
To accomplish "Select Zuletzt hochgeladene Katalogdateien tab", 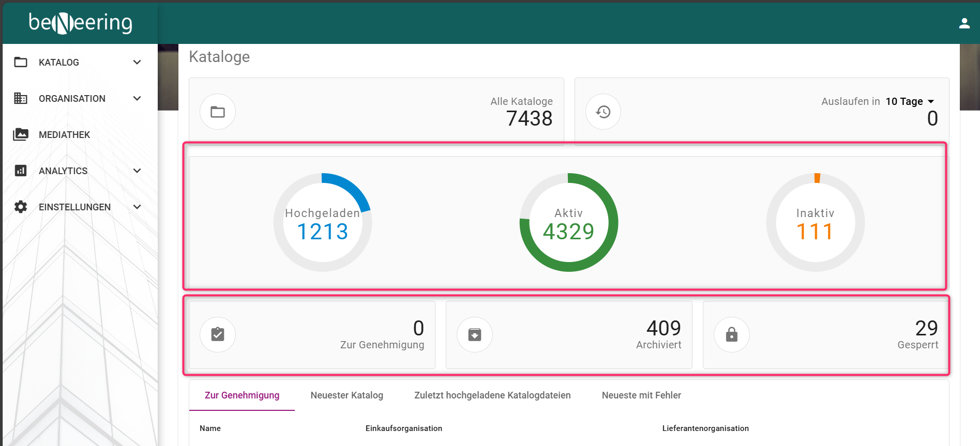I will pyautogui.click(x=492, y=395).
